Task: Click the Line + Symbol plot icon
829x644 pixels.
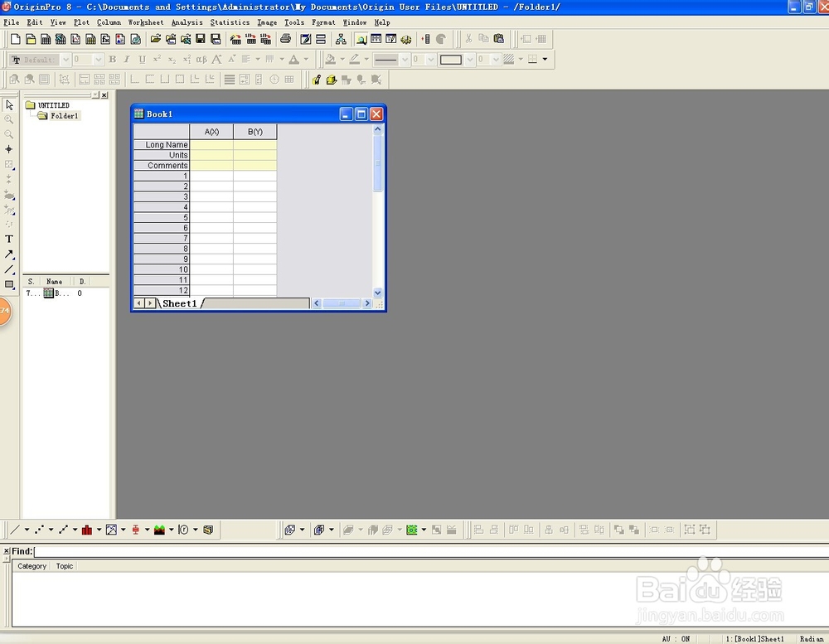Action: point(64,530)
